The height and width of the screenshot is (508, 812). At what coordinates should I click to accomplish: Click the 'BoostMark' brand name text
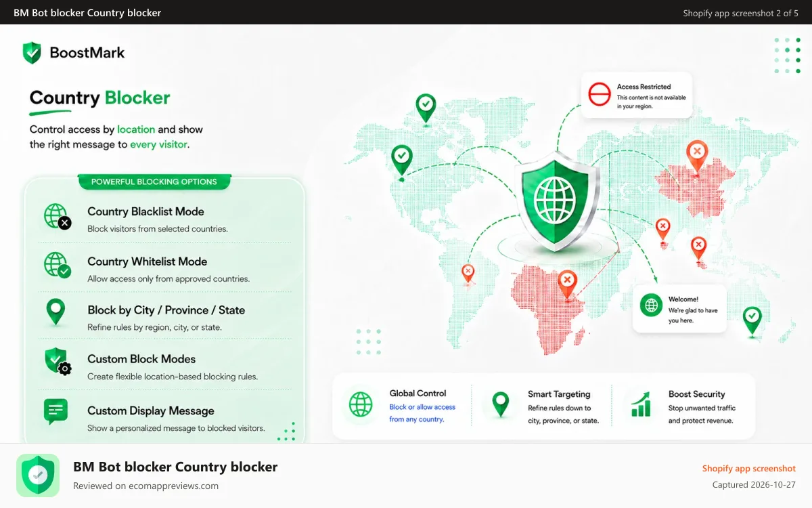[x=87, y=53]
